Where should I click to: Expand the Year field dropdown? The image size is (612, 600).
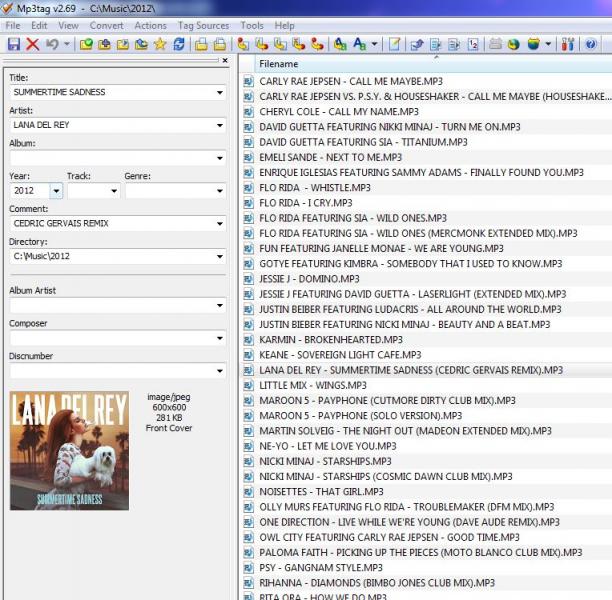[x=56, y=191]
